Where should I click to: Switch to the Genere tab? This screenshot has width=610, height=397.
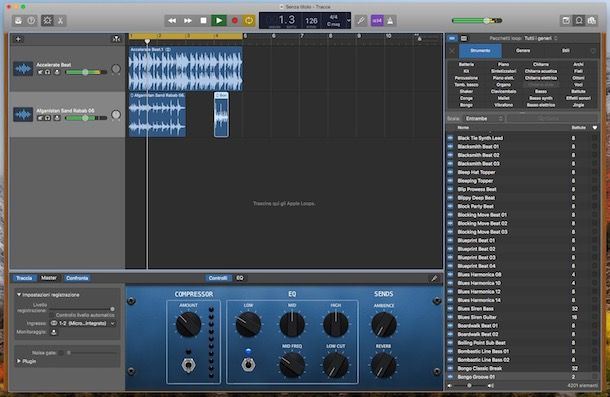[523, 51]
